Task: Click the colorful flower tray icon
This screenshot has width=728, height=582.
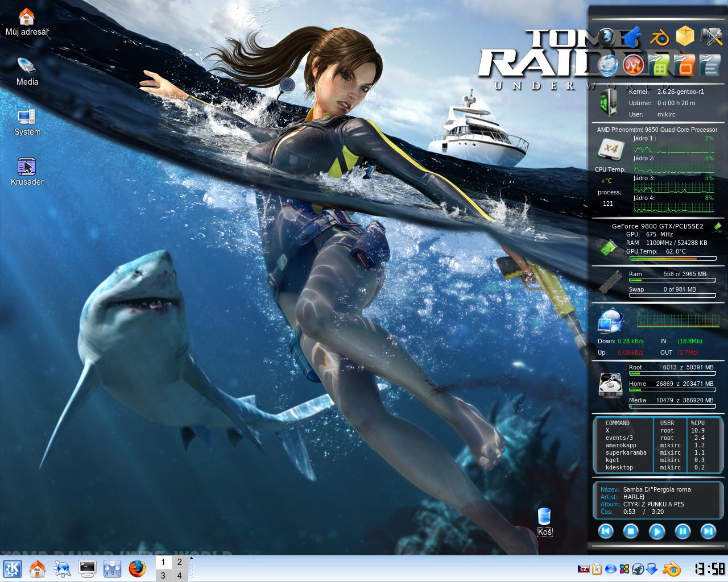Action: click(624, 569)
